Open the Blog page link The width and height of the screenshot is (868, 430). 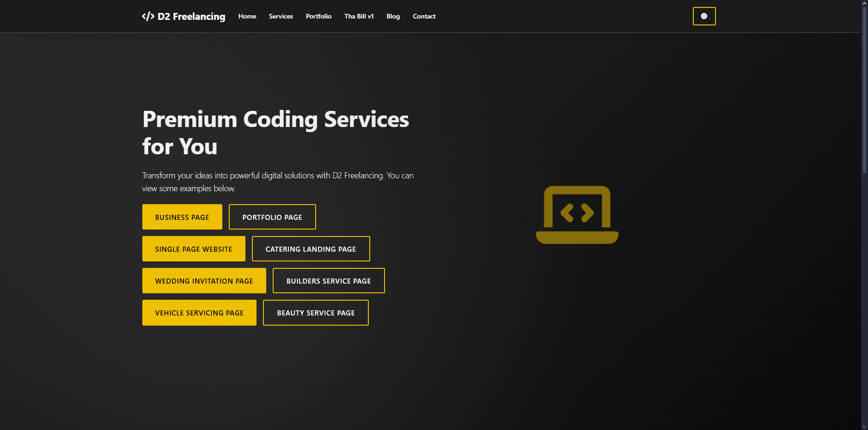click(393, 16)
